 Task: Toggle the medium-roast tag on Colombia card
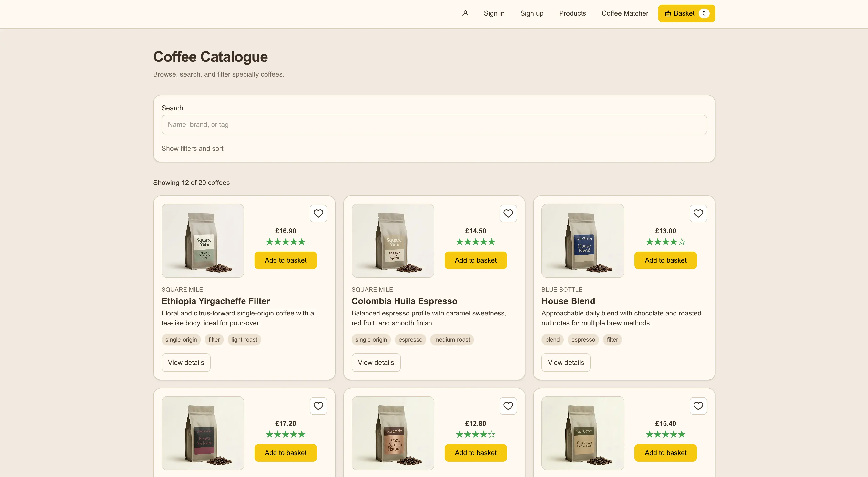coord(452,340)
